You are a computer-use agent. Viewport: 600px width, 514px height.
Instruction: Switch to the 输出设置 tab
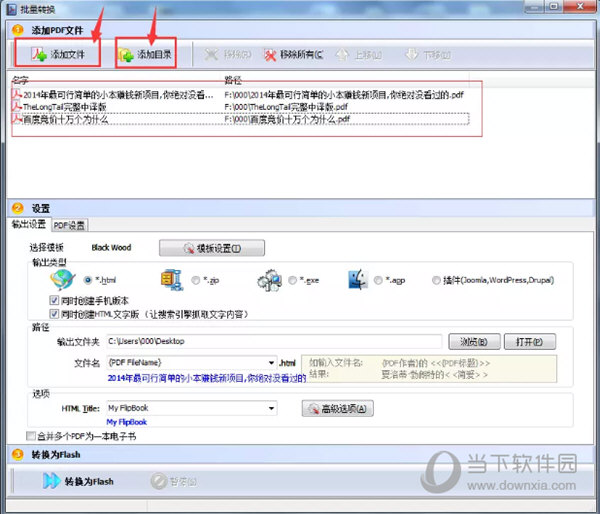coord(29,224)
